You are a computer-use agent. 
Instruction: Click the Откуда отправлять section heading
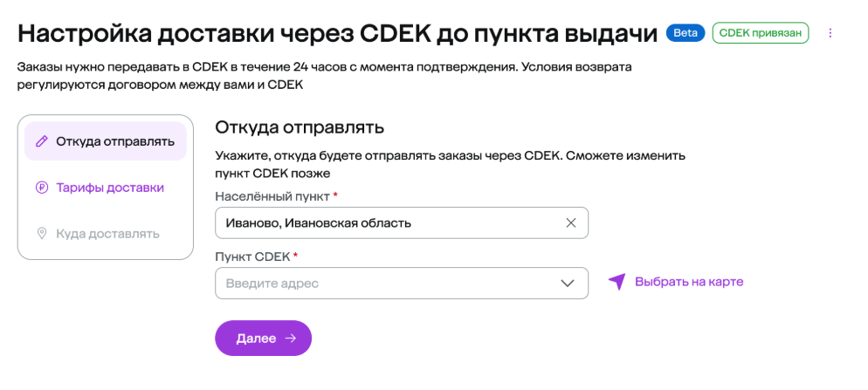point(300,127)
